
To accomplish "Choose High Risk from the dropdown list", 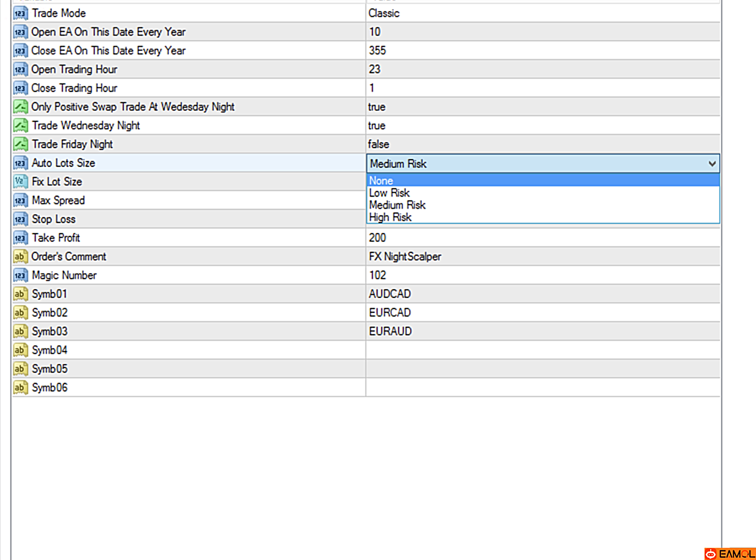I will 543,217.
